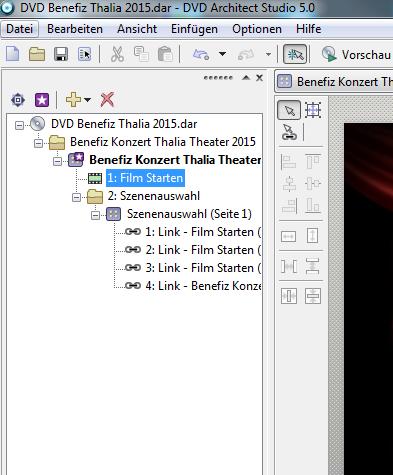Image resolution: width=393 pixels, height=475 pixels.
Task: Open the Datei menu
Action: tap(20, 29)
